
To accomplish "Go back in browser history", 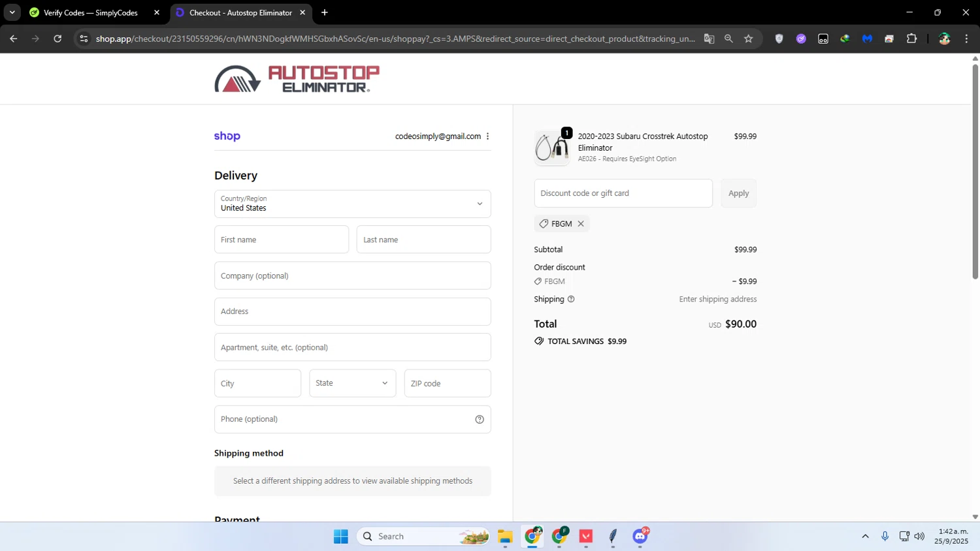I will tap(13, 39).
